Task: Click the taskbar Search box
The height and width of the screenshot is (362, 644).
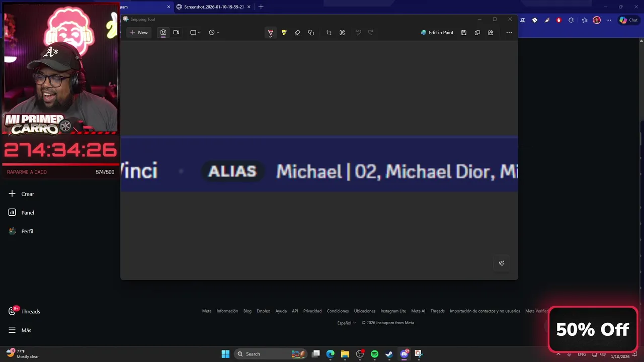Action: pos(271,354)
